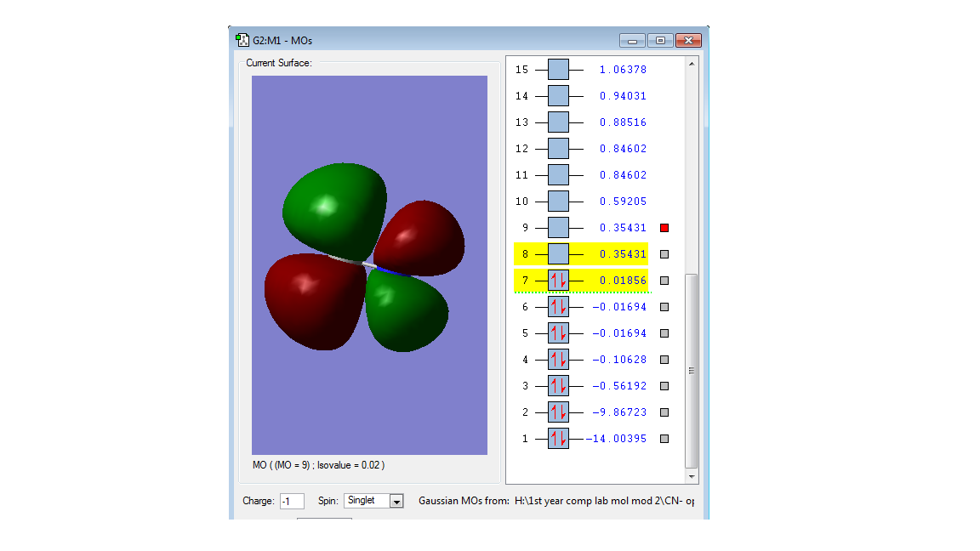The height and width of the screenshot is (551, 980).
Task: Toggle the red surface marker for MO 9
Action: tap(664, 228)
